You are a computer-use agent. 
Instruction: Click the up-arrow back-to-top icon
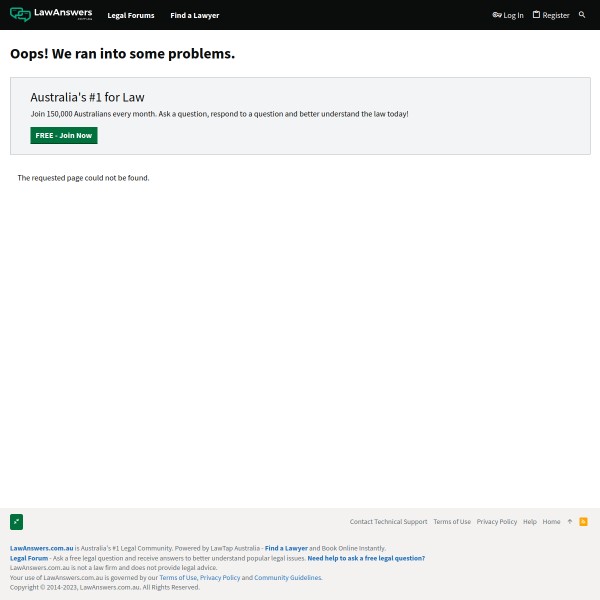pos(569,522)
